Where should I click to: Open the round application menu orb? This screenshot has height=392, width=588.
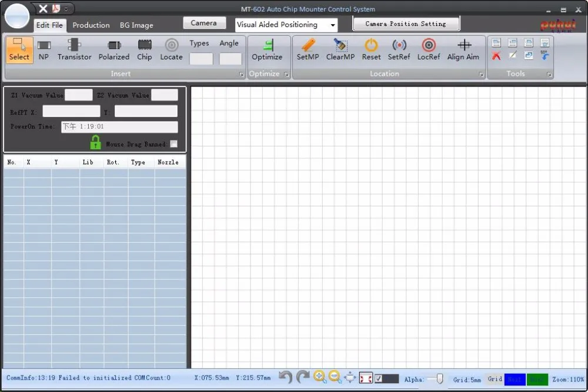pos(17,16)
